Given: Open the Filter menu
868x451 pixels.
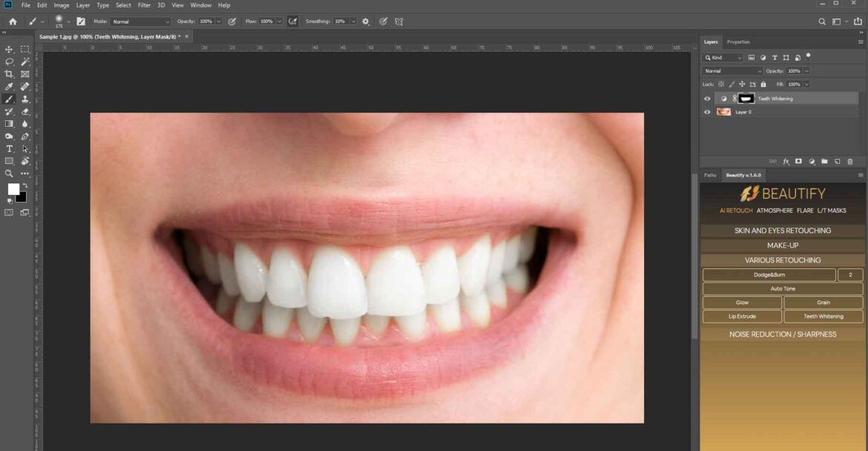Looking at the screenshot, I should 144,5.
